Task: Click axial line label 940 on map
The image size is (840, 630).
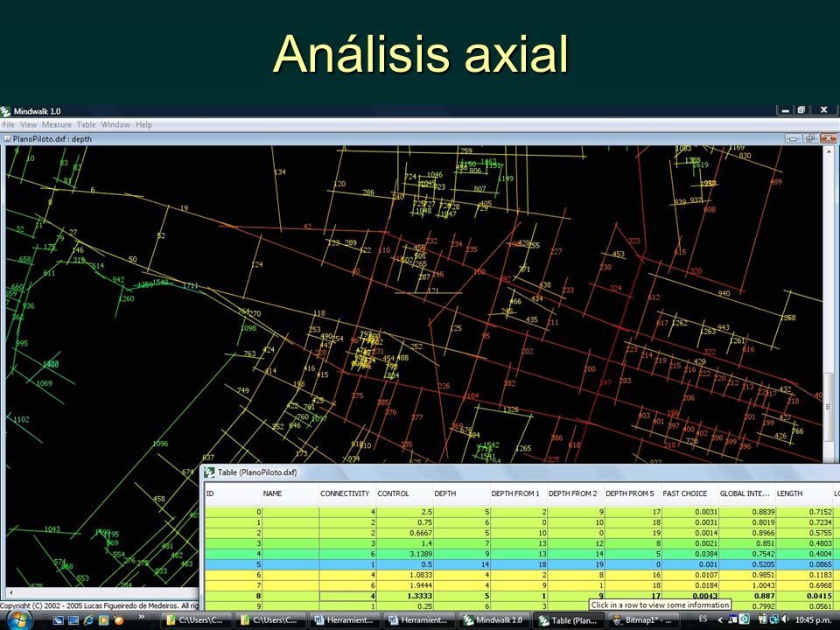Action: pyautogui.click(x=724, y=293)
